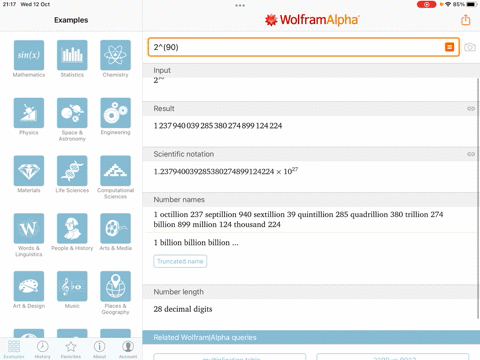Switch to the History tab
The image size is (480, 360).
pos(42,349)
